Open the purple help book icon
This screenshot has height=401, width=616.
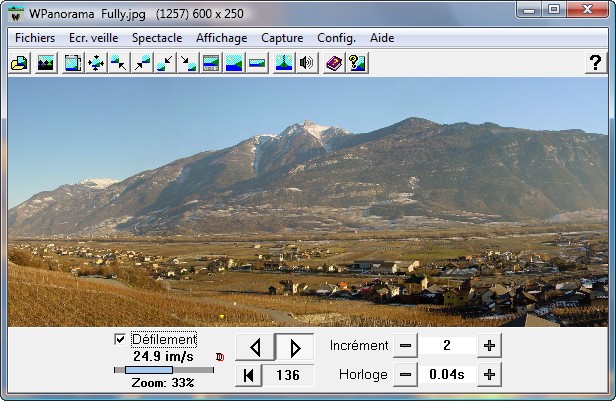coord(334,63)
